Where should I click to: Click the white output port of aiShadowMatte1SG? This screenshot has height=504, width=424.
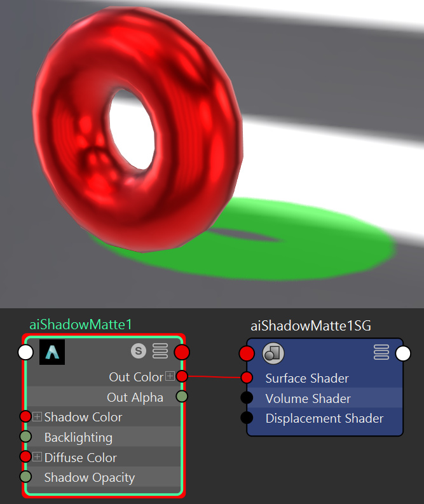[403, 353]
